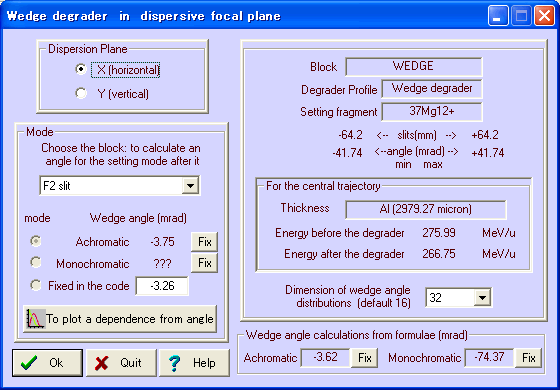
Task: Click Degrader Profile Wedge degrader field
Action: point(432,89)
